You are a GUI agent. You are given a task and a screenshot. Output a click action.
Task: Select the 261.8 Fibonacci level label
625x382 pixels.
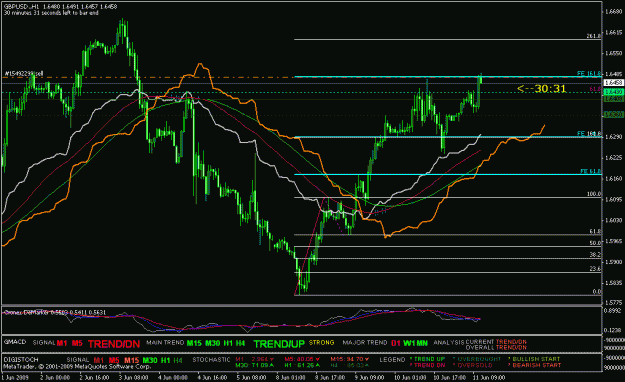594,36
